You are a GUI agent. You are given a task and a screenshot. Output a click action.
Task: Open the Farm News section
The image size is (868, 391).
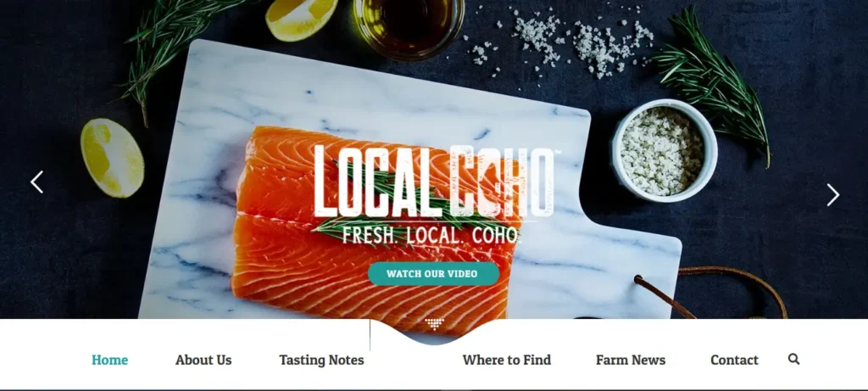tap(631, 360)
